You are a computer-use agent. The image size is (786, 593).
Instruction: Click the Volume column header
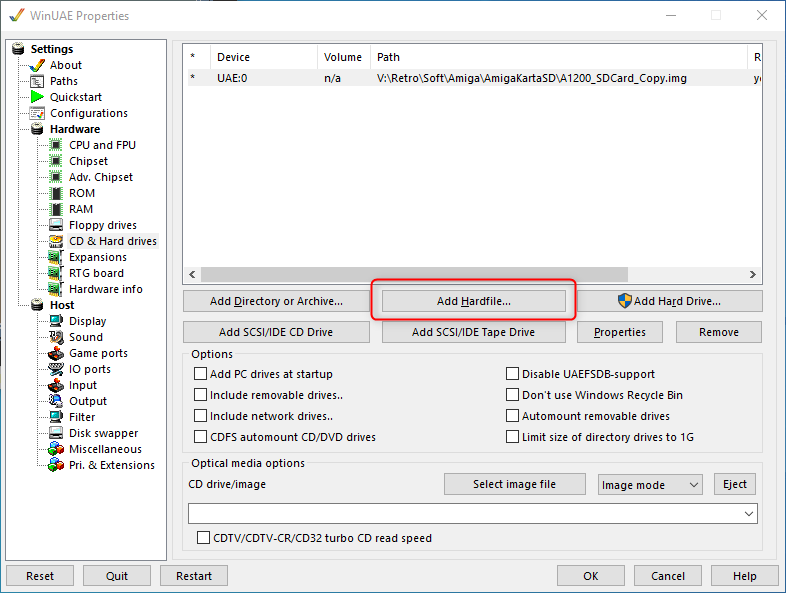tap(344, 57)
